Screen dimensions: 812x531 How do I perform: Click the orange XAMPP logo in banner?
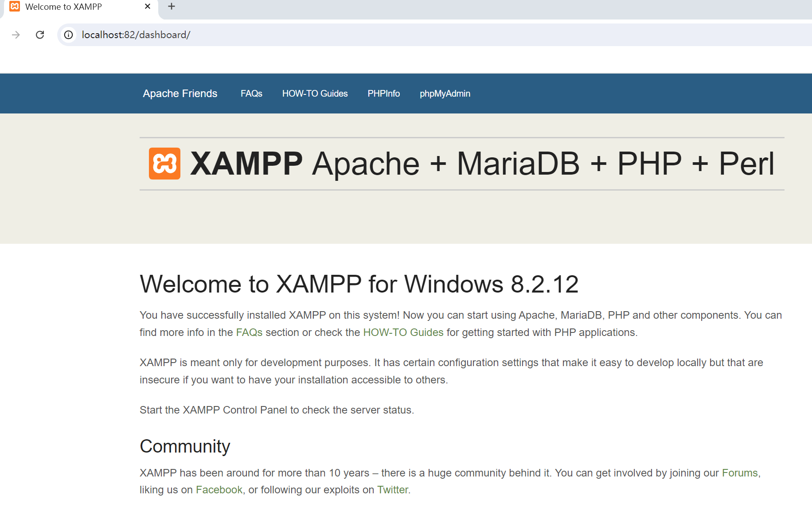coord(164,164)
